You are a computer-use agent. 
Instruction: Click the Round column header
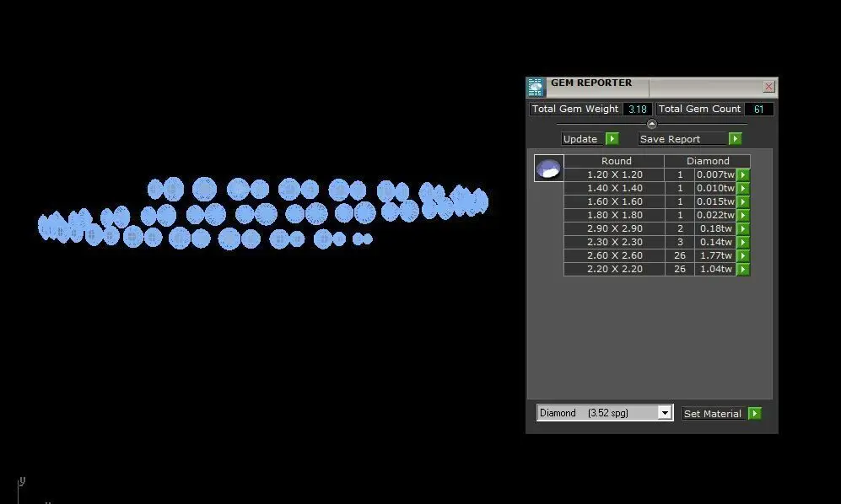(x=614, y=161)
